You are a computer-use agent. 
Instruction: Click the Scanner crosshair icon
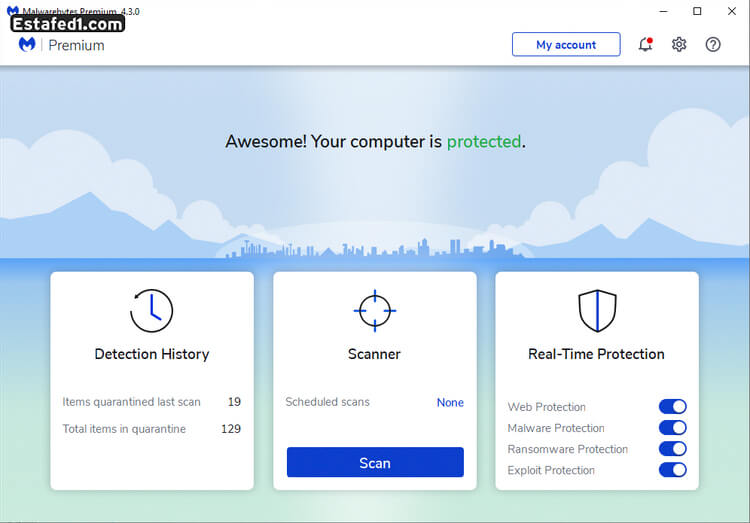coord(375,311)
